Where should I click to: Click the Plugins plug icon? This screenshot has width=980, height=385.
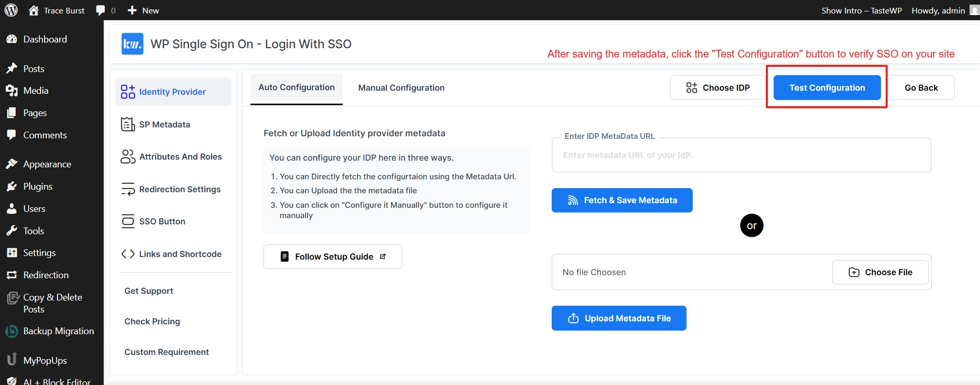coord(11,187)
